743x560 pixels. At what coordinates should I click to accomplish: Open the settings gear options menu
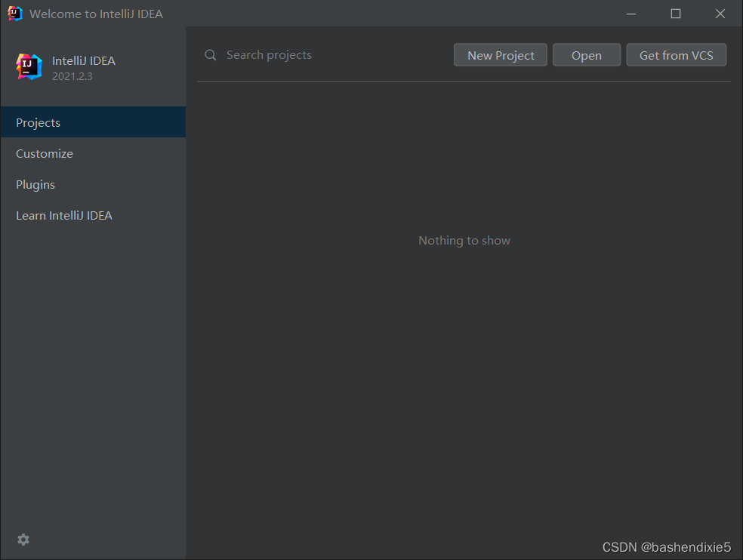23,540
